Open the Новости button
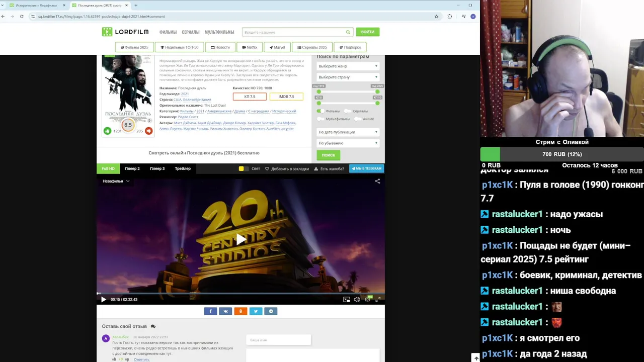 [220, 47]
